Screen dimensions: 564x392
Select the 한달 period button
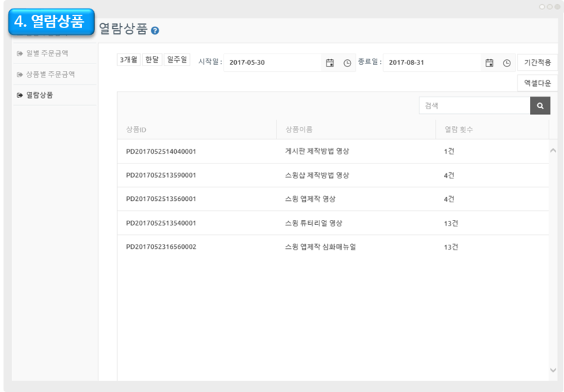(x=152, y=60)
